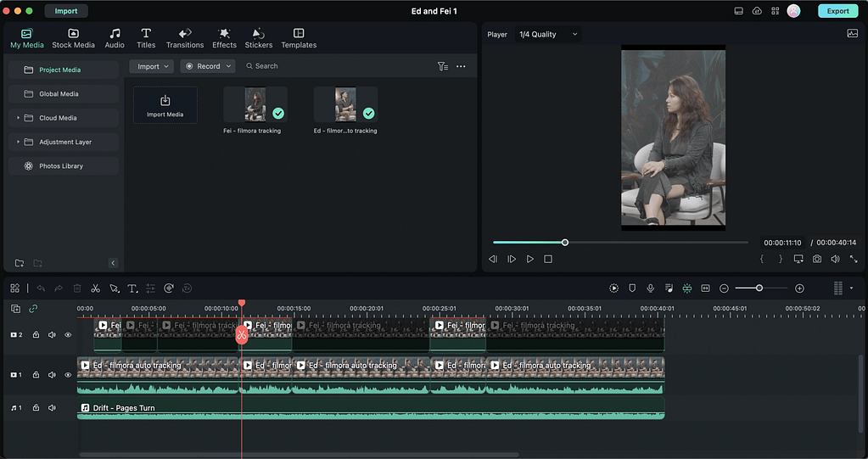The width and height of the screenshot is (868, 459).
Task: Hide video track 2 with the eye icon
Action: pyautogui.click(x=68, y=335)
